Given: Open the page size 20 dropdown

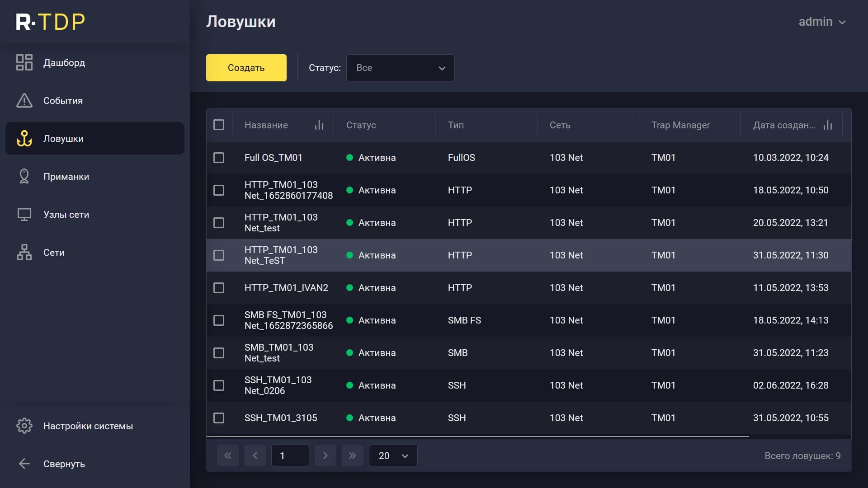Looking at the screenshot, I should click(x=393, y=455).
